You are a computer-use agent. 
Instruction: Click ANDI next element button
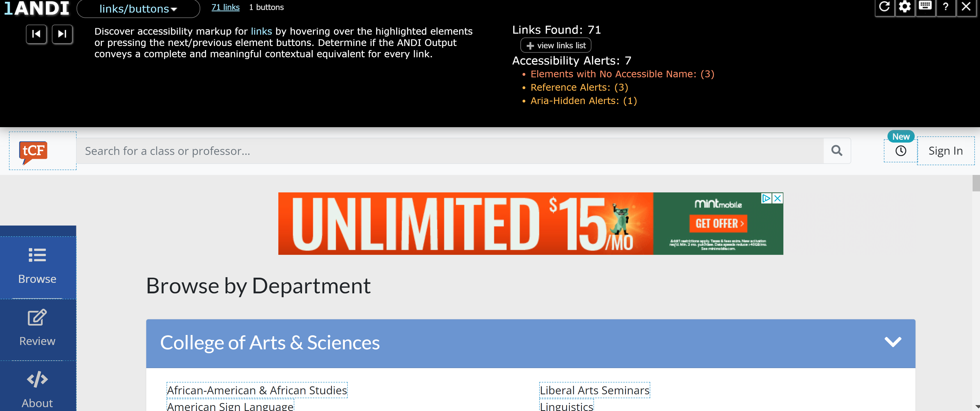click(x=62, y=34)
